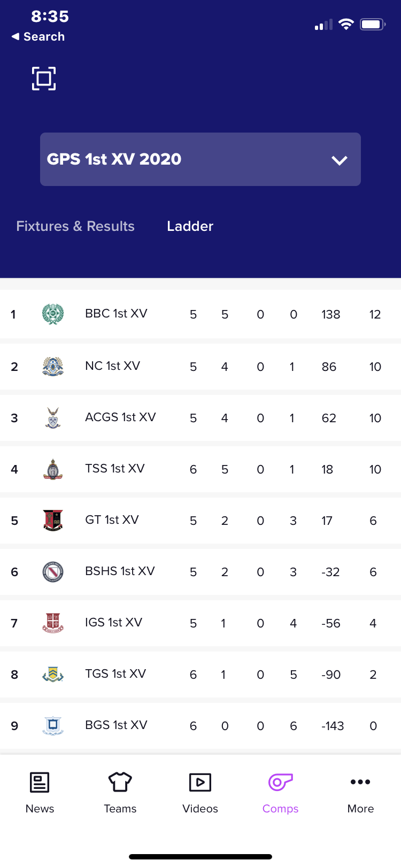The image size is (401, 868).
Task: Open TSS 1st XV team row
Action: click(x=200, y=469)
